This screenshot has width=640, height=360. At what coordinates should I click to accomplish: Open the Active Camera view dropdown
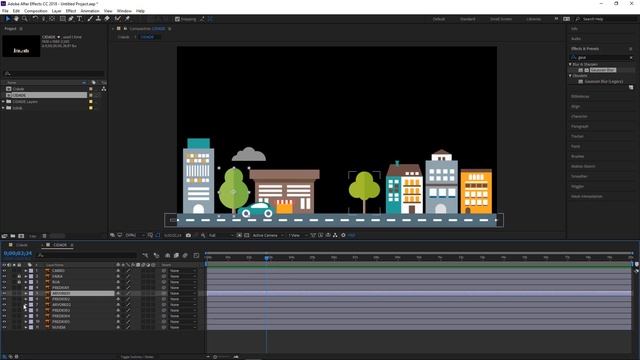click(x=268, y=236)
